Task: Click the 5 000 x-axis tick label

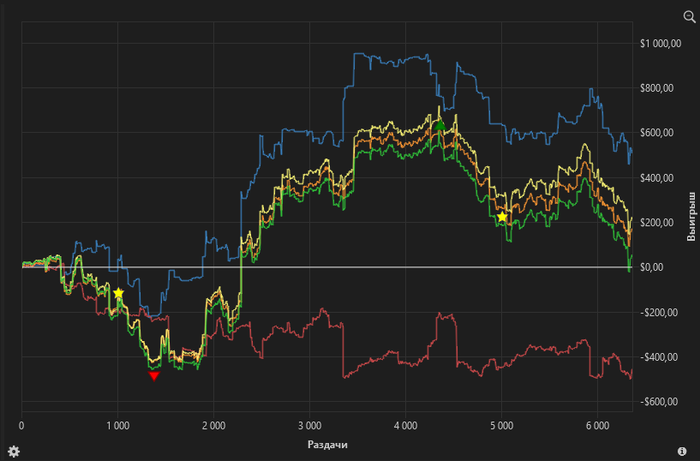Action: 501,426
